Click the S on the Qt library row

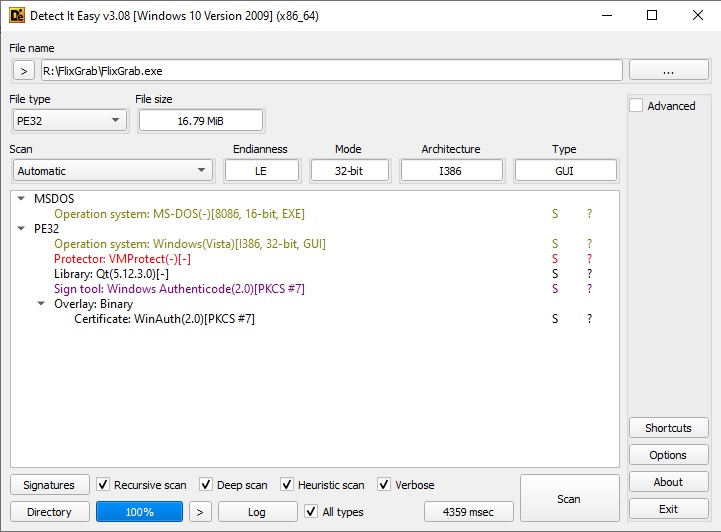point(555,274)
